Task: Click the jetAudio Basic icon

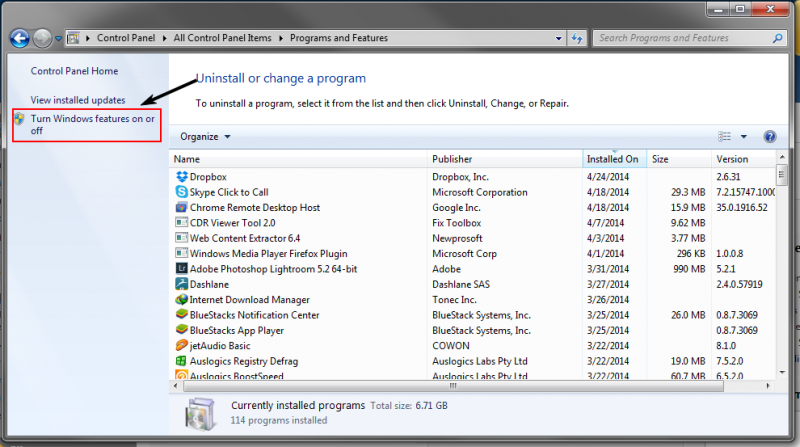Action: [182, 345]
